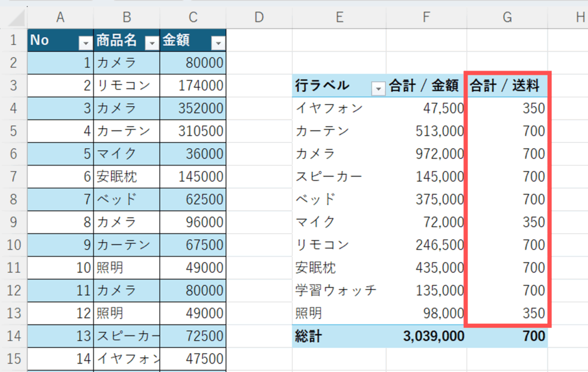Click the カメラ total 972,000 cell
The height and width of the screenshot is (372, 588).
tap(426, 154)
